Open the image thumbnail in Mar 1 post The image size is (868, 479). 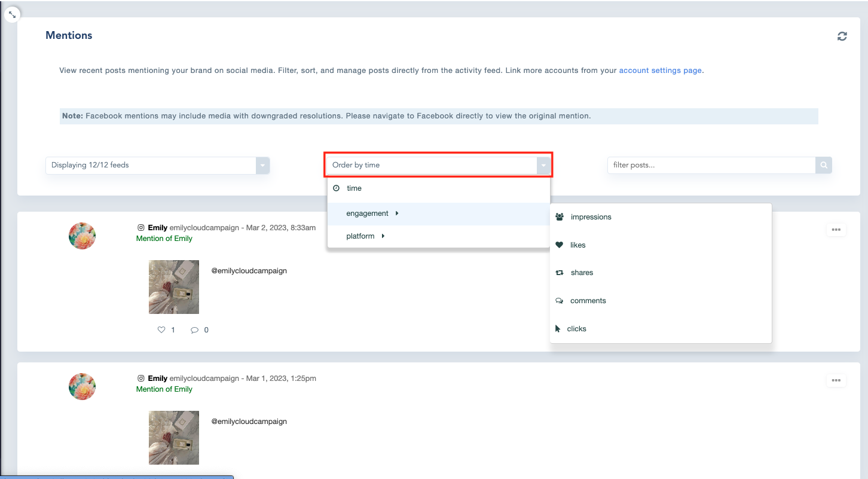[x=174, y=438]
